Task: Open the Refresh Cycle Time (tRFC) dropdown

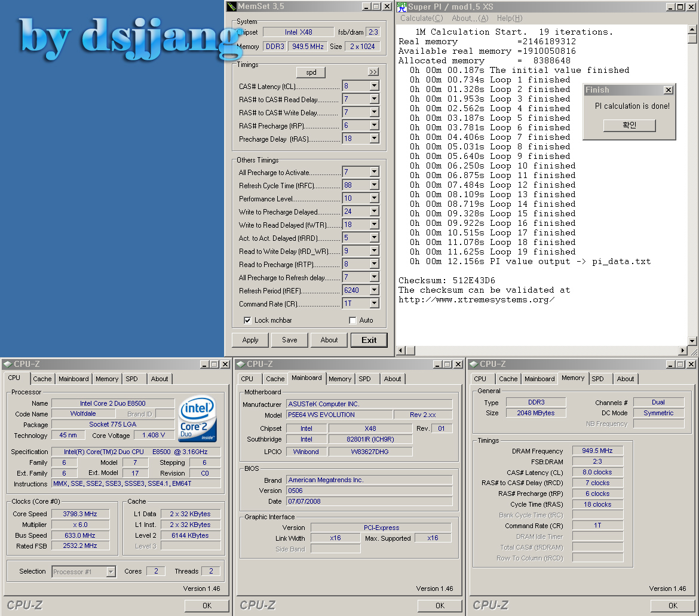Action: point(375,185)
